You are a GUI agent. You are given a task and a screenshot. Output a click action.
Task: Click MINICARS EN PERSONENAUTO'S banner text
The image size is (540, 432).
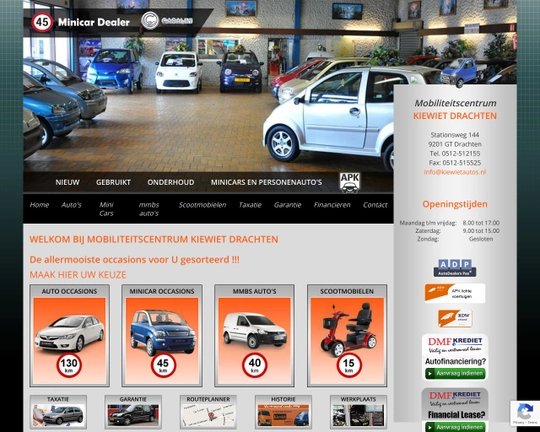[x=267, y=182]
